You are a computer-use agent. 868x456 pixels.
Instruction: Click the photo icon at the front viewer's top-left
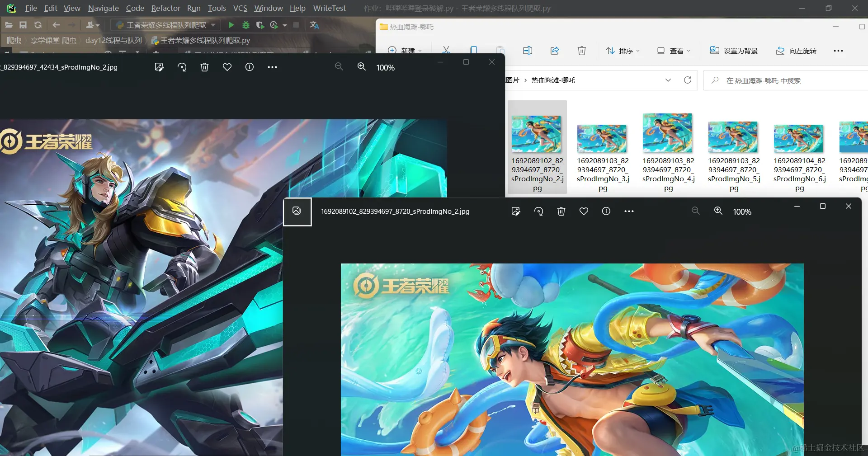pyautogui.click(x=297, y=211)
